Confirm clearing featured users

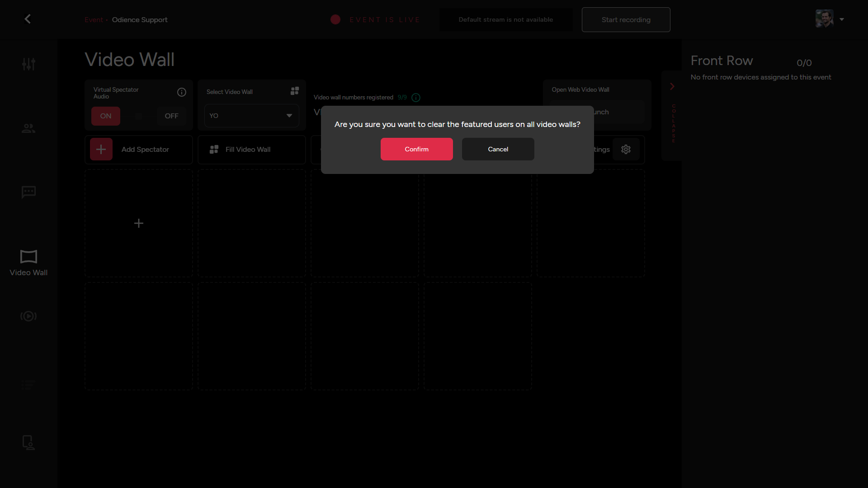click(x=416, y=149)
